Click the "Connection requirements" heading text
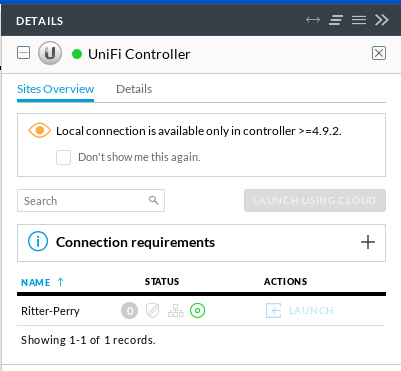The height and width of the screenshot is (371, 401). (135, 242)
